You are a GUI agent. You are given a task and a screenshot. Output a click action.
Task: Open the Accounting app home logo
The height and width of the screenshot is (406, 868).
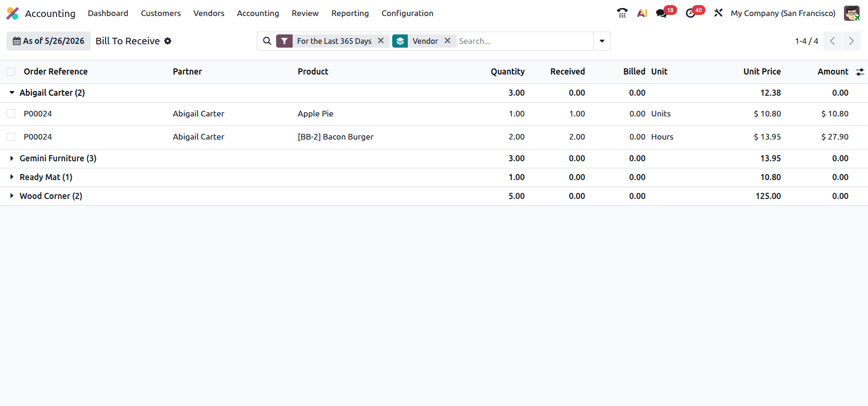tap(13, 13)
